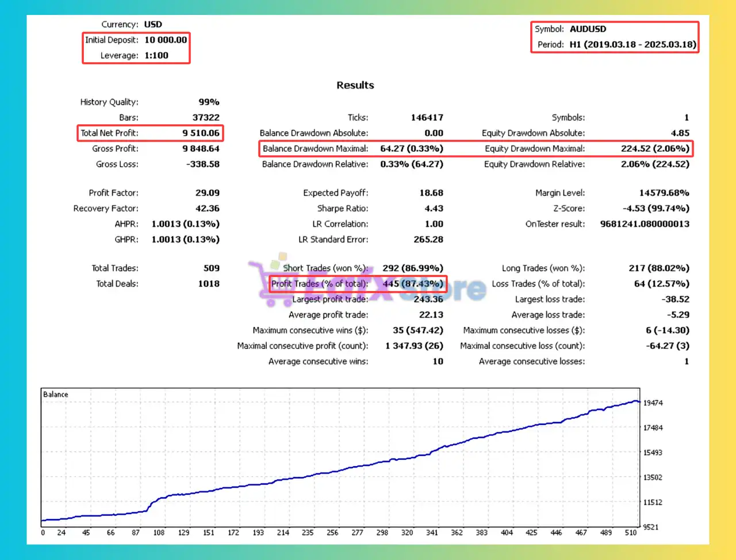This screenshot has width=736, height=560.
Task: Click the History Quality value 99%
Action: [209, 102]
